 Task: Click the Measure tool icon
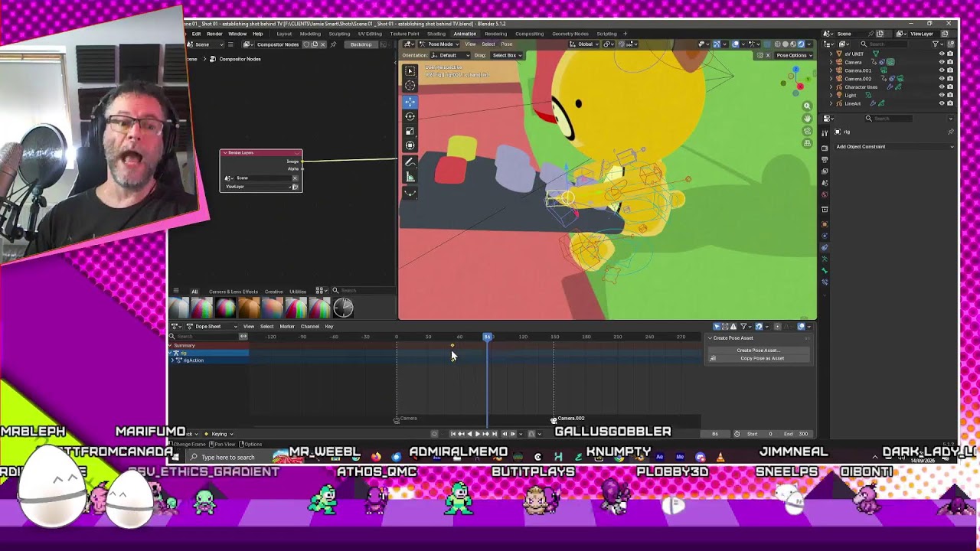coord(410,178)
